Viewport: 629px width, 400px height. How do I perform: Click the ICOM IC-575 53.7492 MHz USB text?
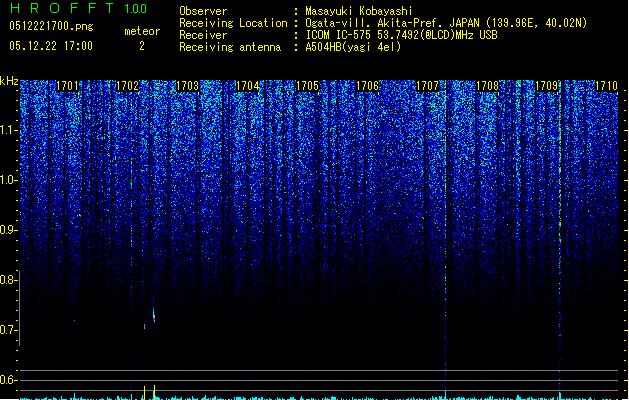click(x=402, y=35)
